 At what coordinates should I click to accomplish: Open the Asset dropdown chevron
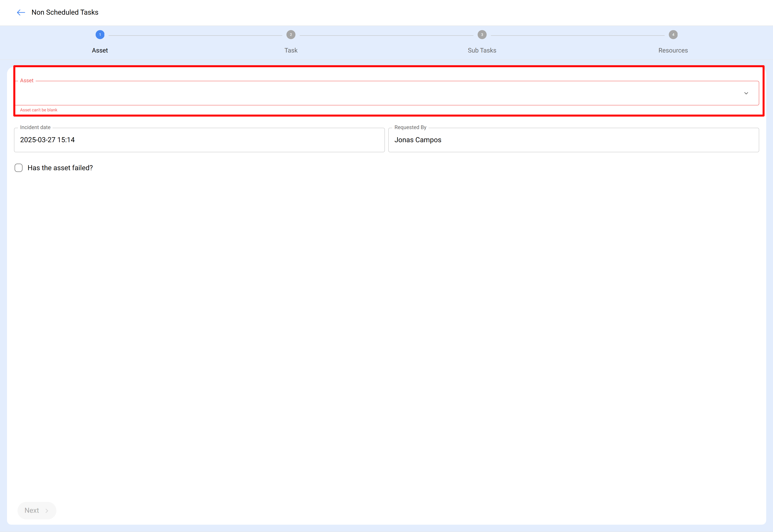click(x=746, y=93)
